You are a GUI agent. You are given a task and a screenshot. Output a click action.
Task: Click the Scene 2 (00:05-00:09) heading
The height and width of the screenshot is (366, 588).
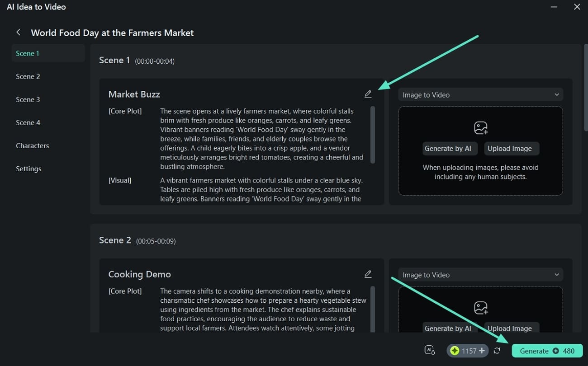pos(138,240)
